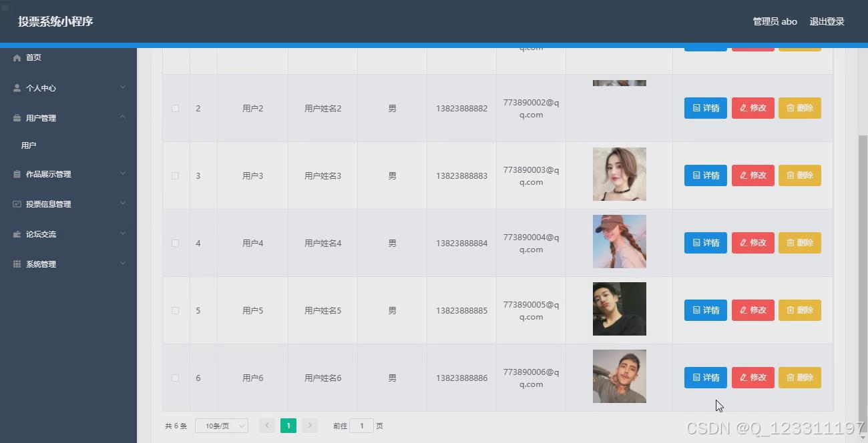Screen dimensions: 868x443
Task: Click 删除 for 用户2
Action: 800,108
